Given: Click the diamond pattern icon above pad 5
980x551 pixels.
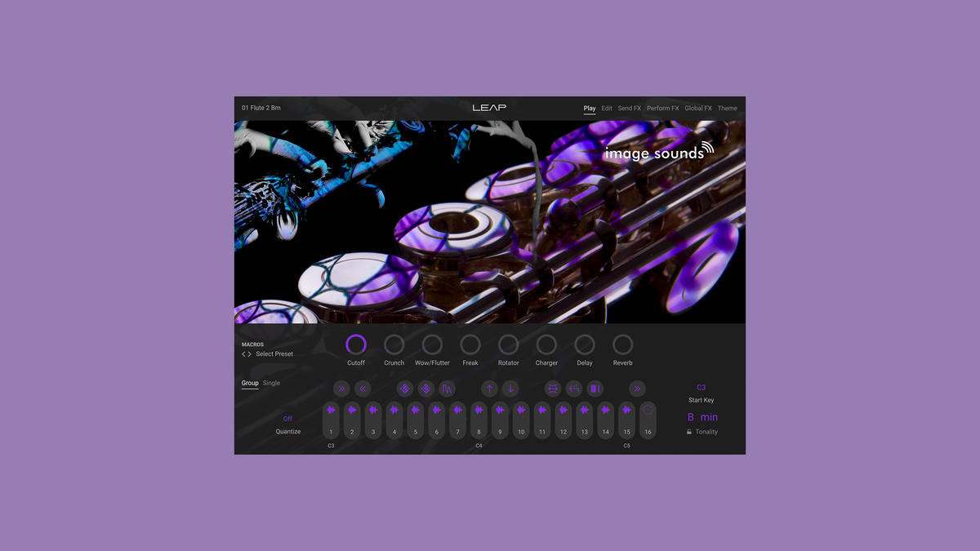Looking at the screenshot, I should point(426,389).
